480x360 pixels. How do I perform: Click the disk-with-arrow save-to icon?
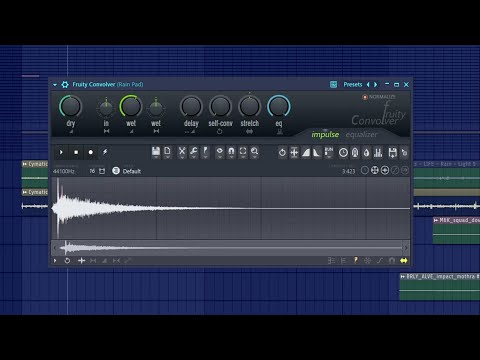click(393, 153)
